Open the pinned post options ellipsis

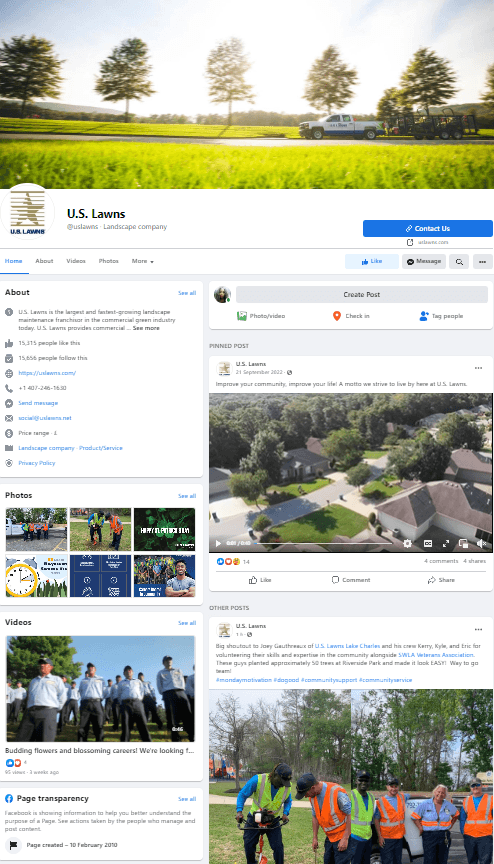[479, 368]
